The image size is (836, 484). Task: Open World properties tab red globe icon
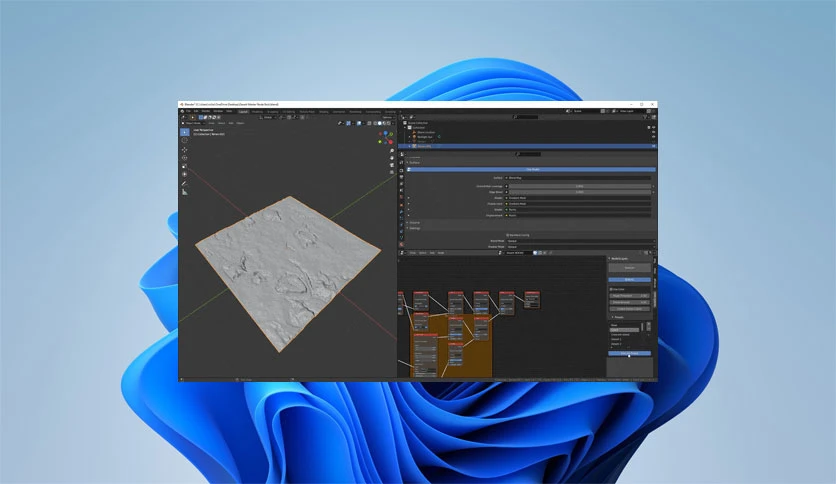click(401, 197)
